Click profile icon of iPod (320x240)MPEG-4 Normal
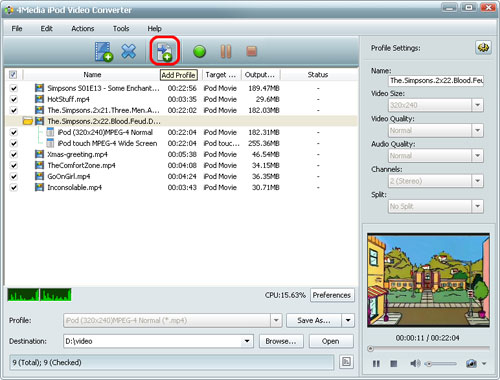 tap(50, 132)
